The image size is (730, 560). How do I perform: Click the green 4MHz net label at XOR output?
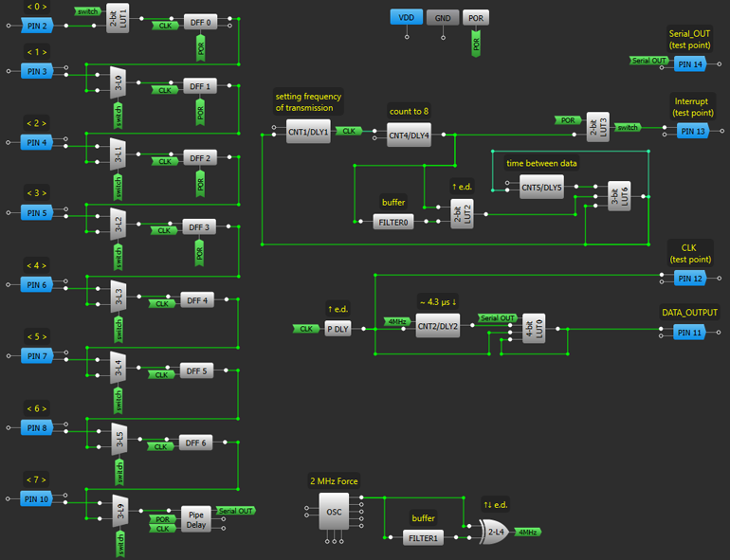[527, 532]
